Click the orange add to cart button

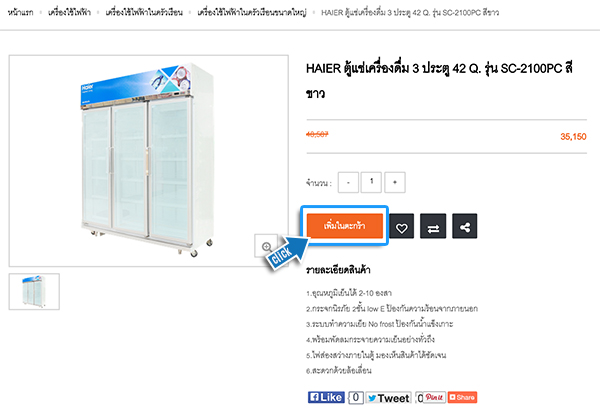[344, 226]
